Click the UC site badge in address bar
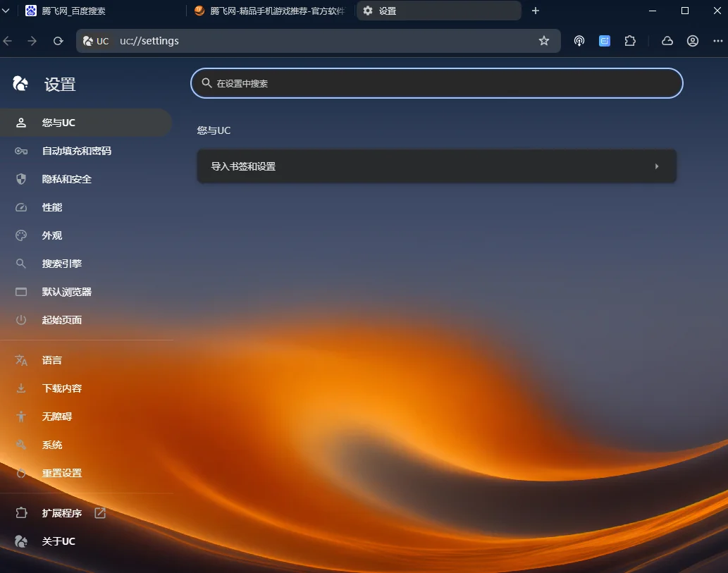 click(x=96, y=41)
